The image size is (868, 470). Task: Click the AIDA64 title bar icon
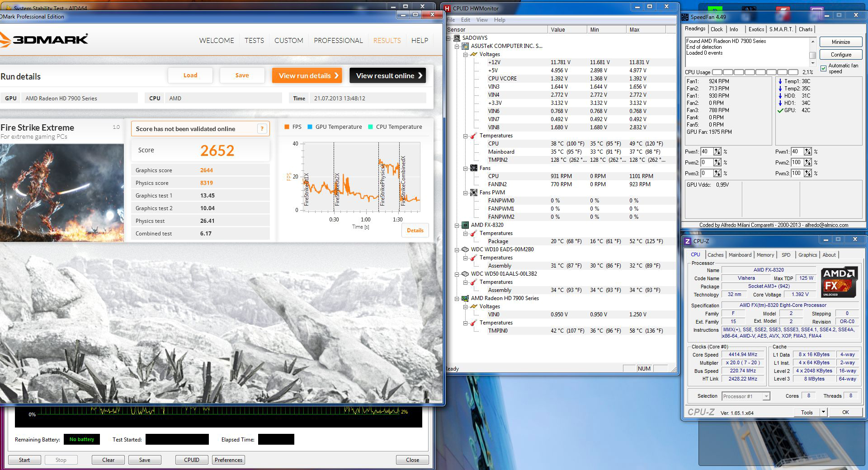8,8
